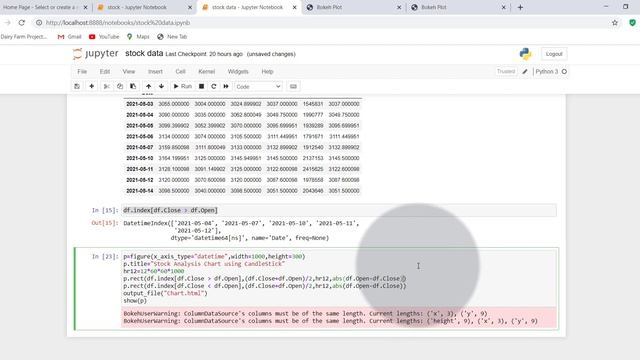The height and width of the screenshot is (360, 640).
Task: Open the Gmail bookmark
Action: tap(69, 37)
